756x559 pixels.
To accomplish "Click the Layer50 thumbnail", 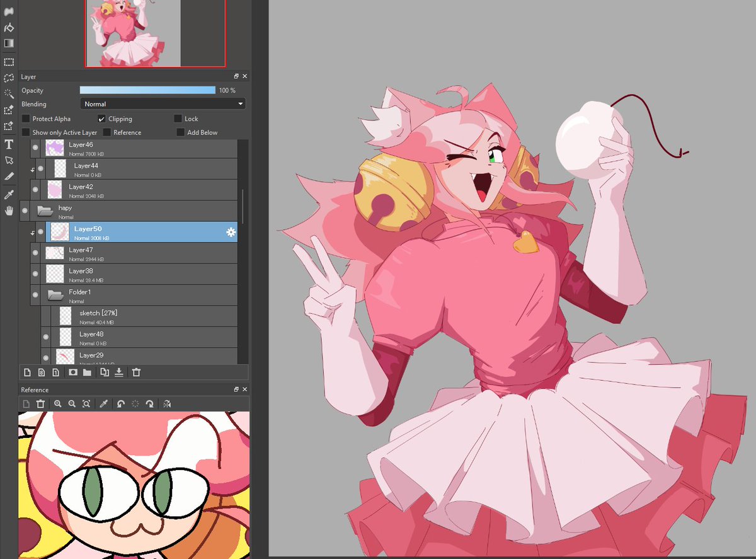I will click(60, 232).
